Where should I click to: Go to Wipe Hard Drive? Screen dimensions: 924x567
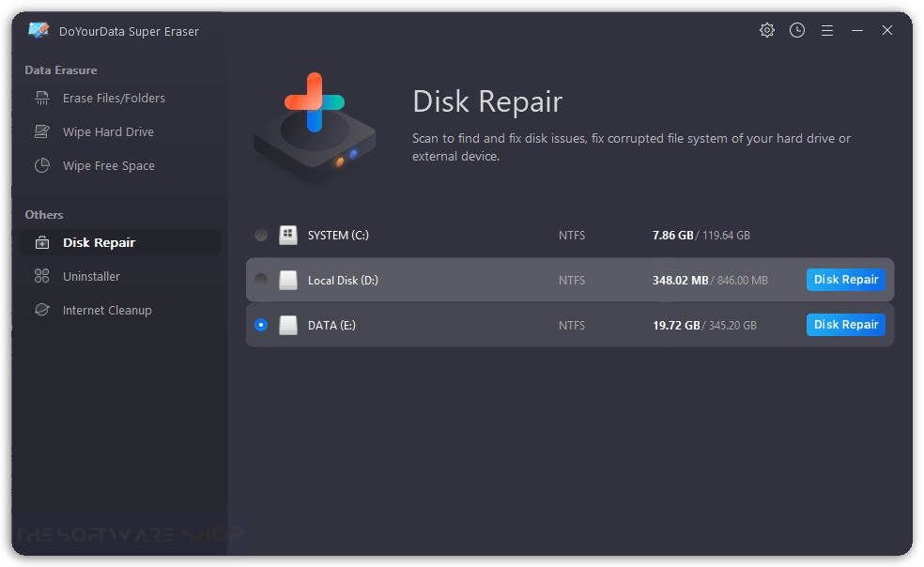[120, 131]
